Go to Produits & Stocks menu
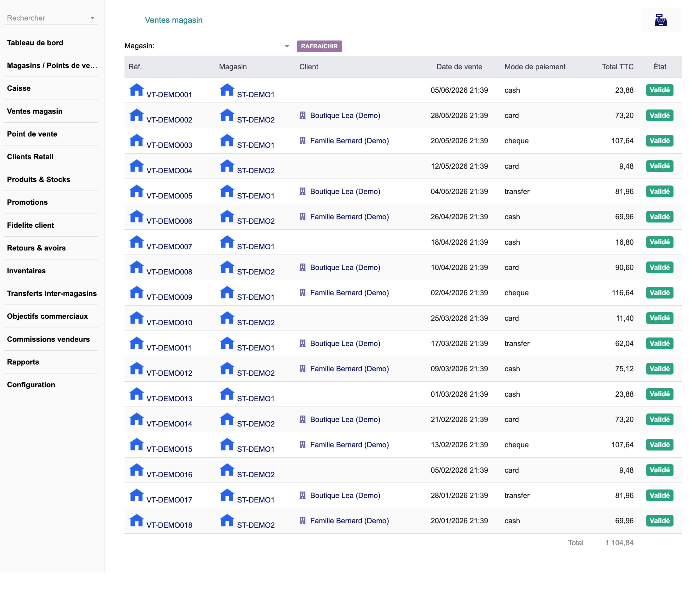700x592 pixels. pos(38,179)
